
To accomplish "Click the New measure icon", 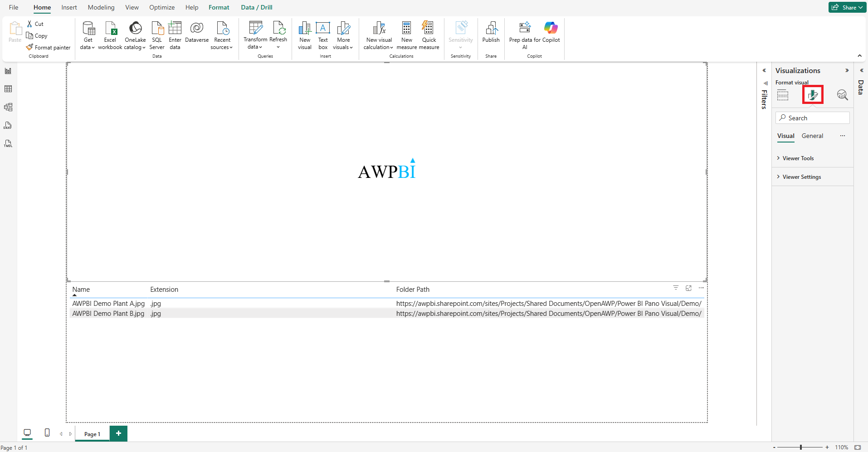I will point(407,28).
